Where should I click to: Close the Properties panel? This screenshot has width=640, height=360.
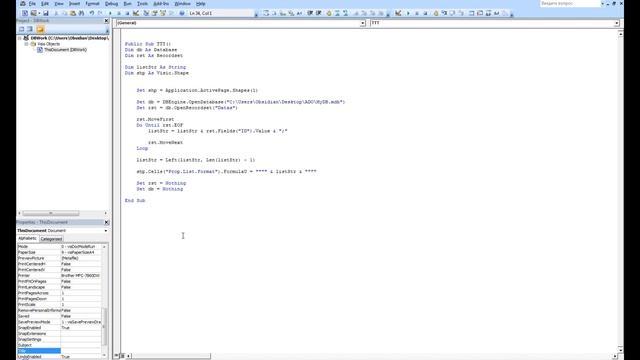[x=107, y=222]
